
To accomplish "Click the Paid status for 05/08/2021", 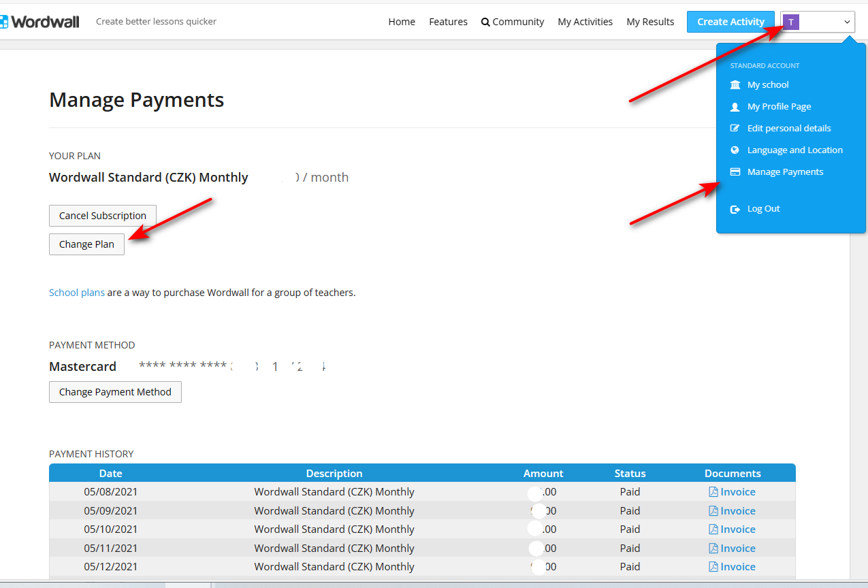I will [x=630, y=492].
